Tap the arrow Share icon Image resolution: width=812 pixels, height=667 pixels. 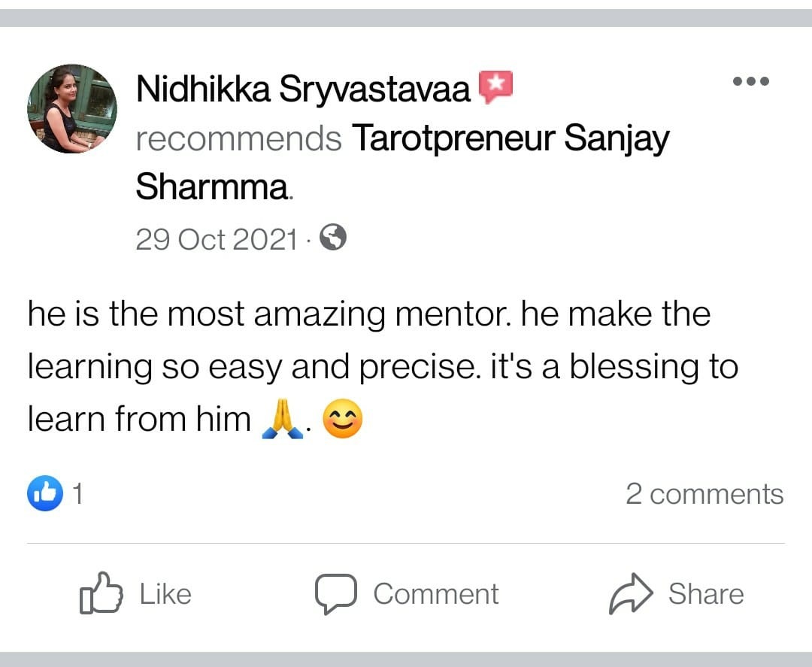630,594
